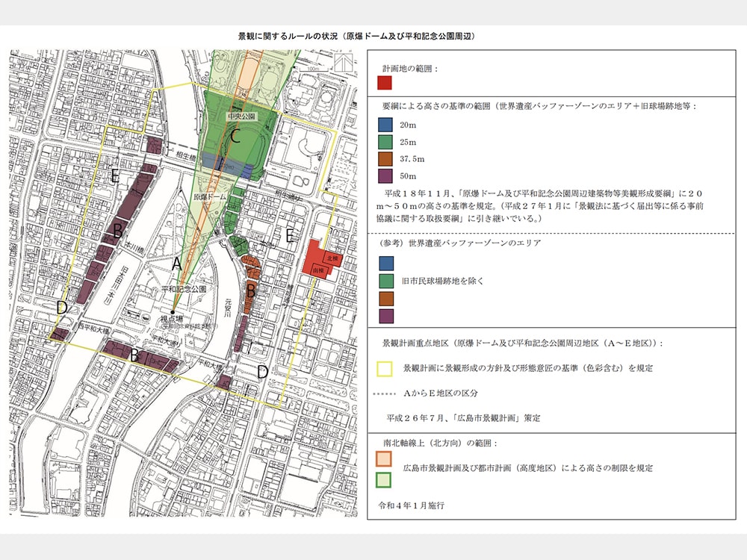
Task: Click zone letter C in 中央公園
Action: coord(235,137)
